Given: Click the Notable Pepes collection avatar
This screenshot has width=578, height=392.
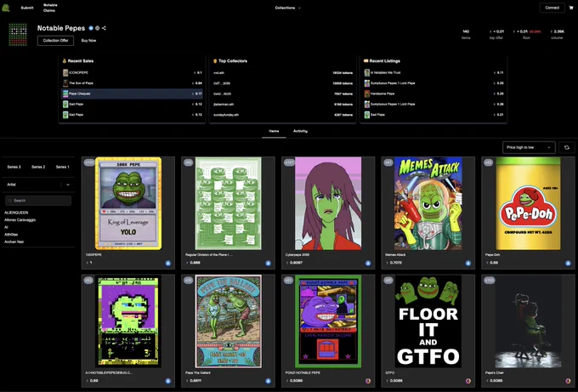Looking at the screenshot, I should [18, 35].
